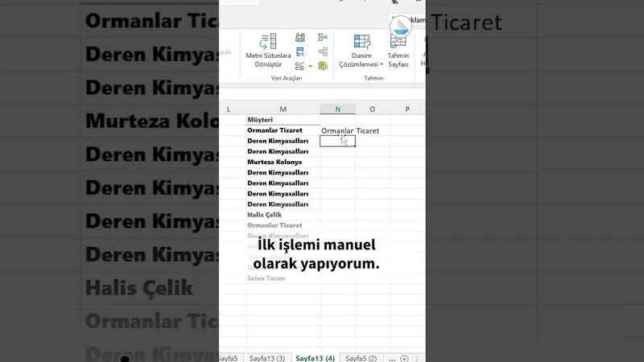
Task: Run Flash Fill from Veri Araçları
Action: pos(300,38)
